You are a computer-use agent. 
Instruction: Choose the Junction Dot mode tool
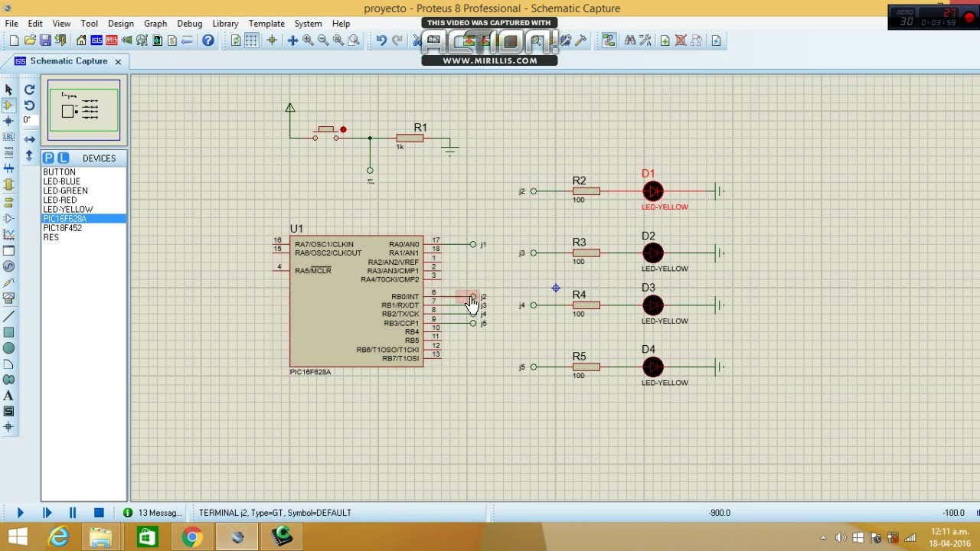8,121
